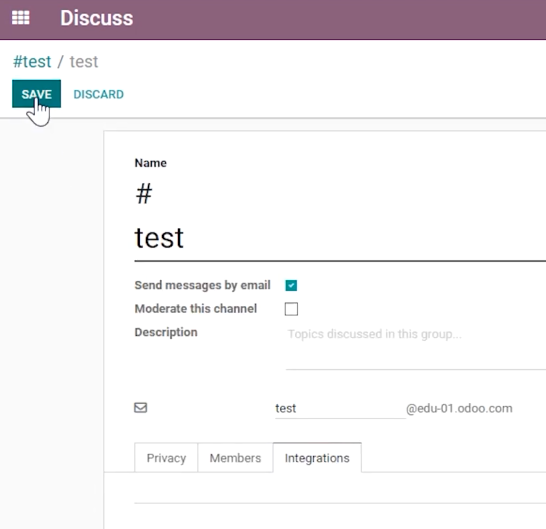546x529 pixels.
Task: Uncheck Send messages by email
Action: 291,285
